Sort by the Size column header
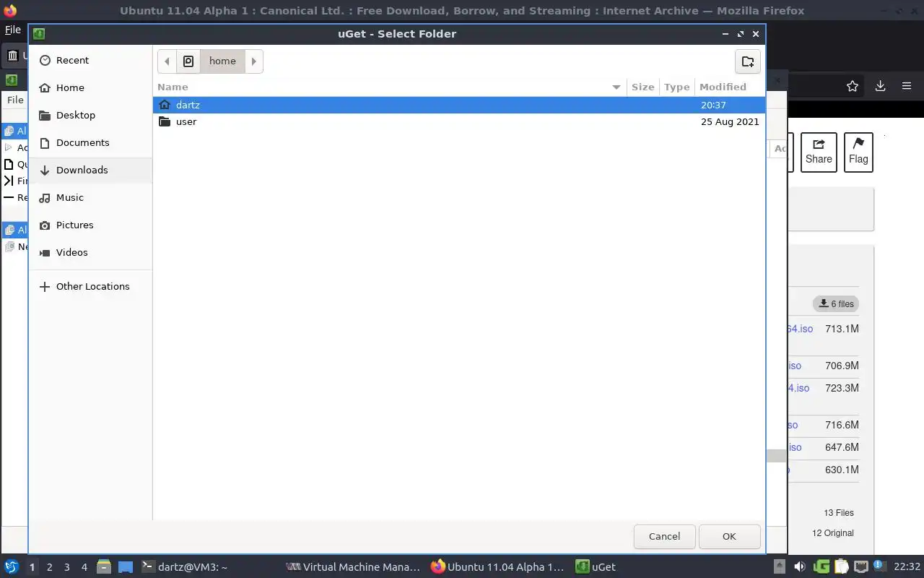This screenshot has width=924, height=578. tap(642, 87)
